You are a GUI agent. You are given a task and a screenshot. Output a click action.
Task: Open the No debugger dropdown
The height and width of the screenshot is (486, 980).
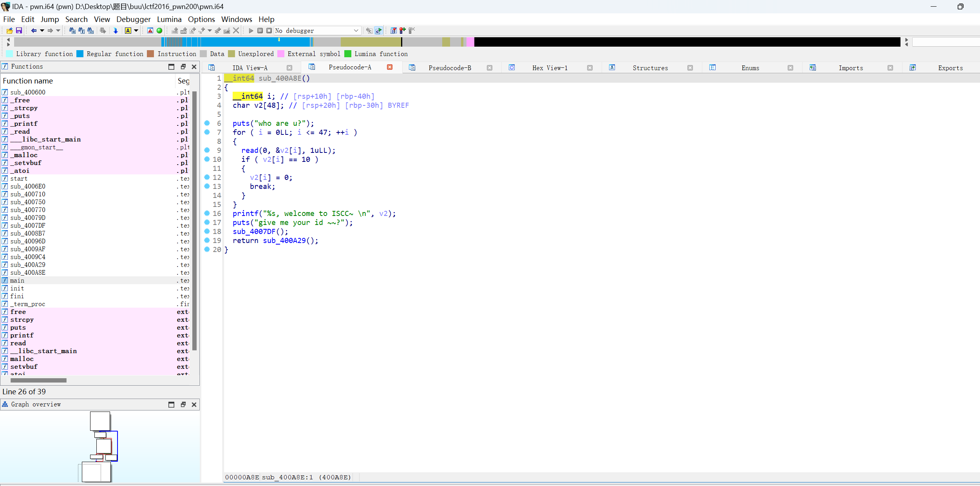[317, 31]
